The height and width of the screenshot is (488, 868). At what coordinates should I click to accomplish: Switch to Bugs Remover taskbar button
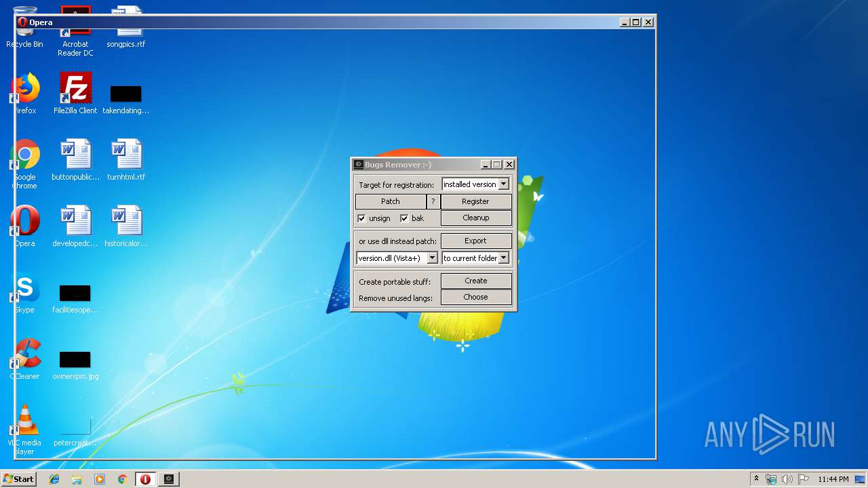(x=169, y=479)
